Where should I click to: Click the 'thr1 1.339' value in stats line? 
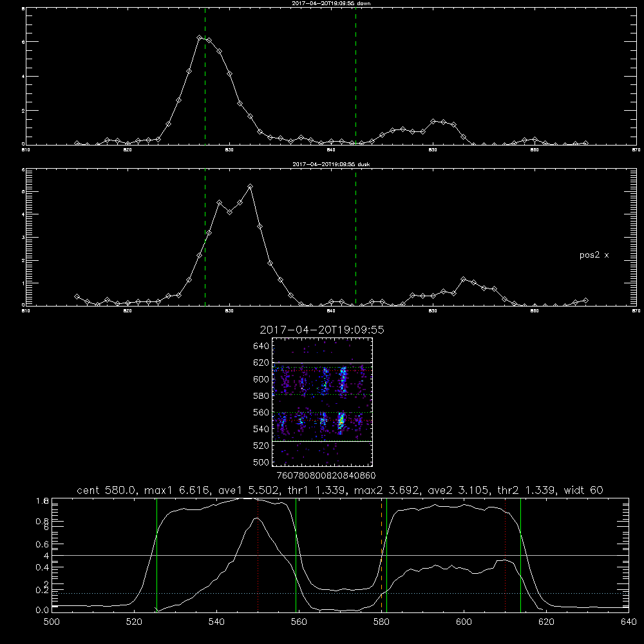pos(317,490)
